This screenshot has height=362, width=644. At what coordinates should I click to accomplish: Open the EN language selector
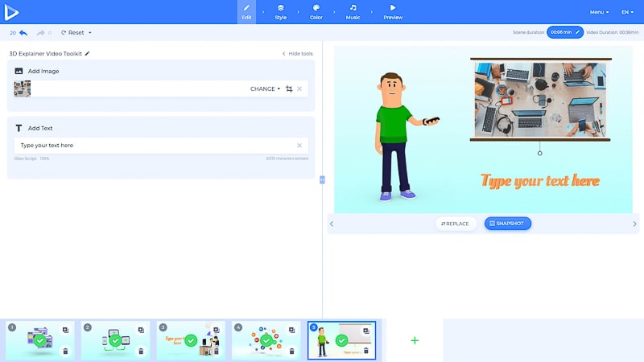[x=626, y=12]
